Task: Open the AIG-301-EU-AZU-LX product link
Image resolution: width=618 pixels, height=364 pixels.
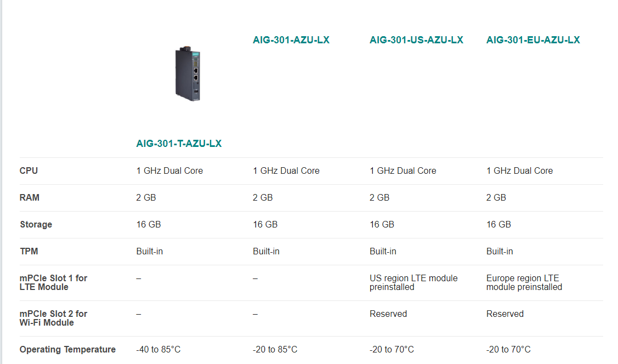Action: pos(533,40)
